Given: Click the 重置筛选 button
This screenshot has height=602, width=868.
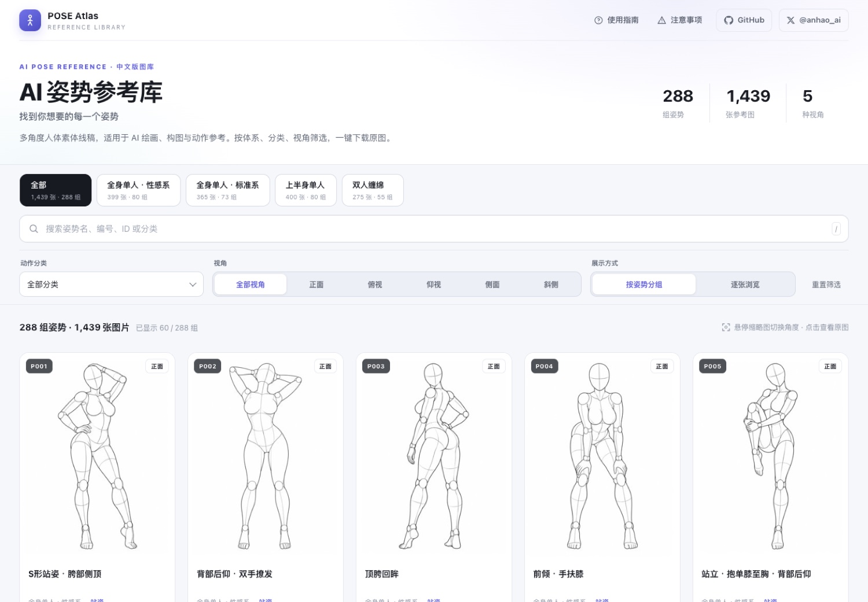Looking at the screenshot, I should (x=826, y=285).
